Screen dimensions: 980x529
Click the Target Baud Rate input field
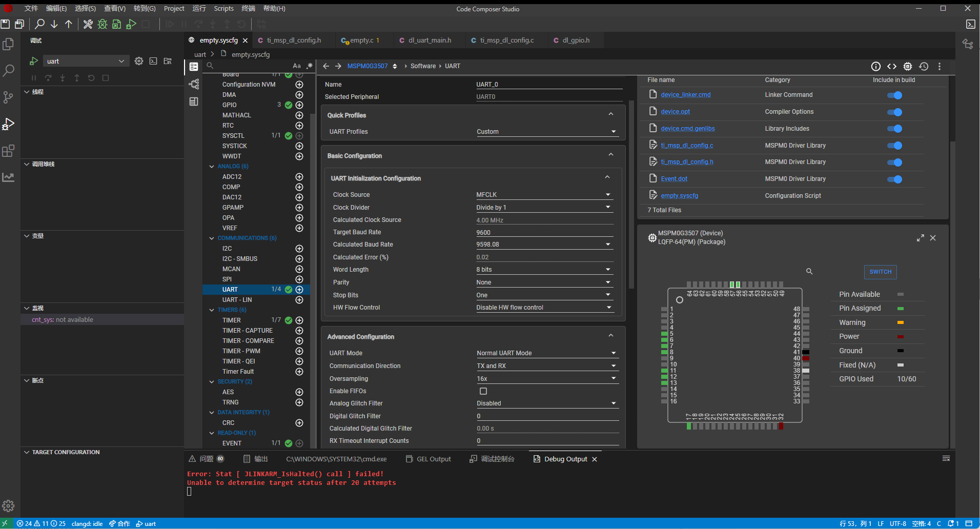544,232
